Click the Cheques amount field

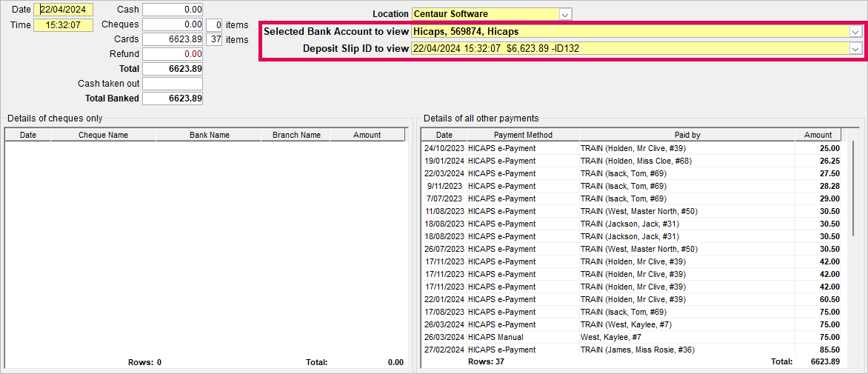point(173,25)
